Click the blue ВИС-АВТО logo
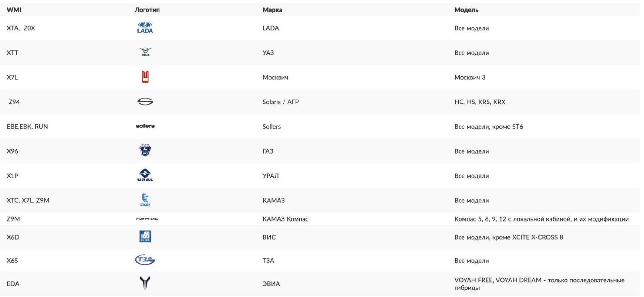The width and height of the screenshot is (644, 297). (x=145, y=237)
